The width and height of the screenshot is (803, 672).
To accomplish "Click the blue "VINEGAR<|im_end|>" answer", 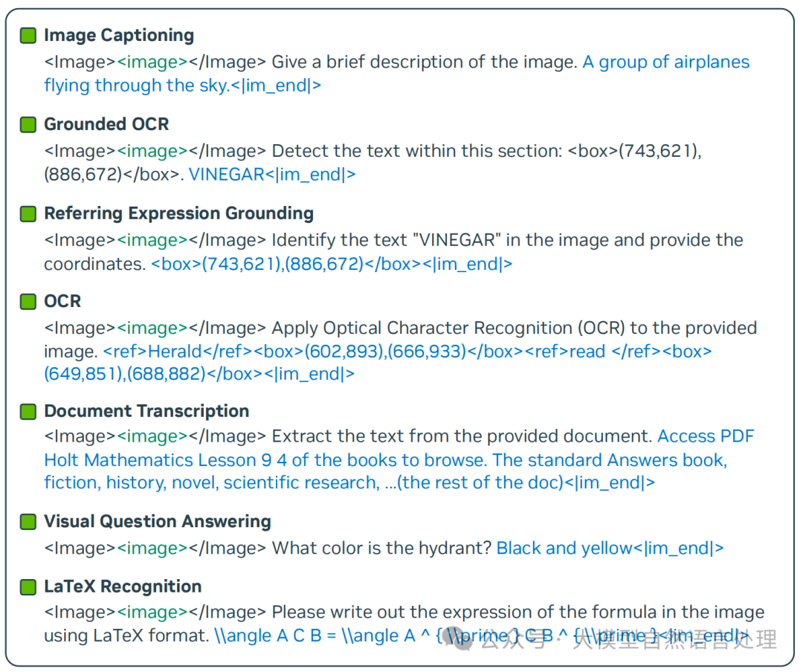I will pos(272,175).
